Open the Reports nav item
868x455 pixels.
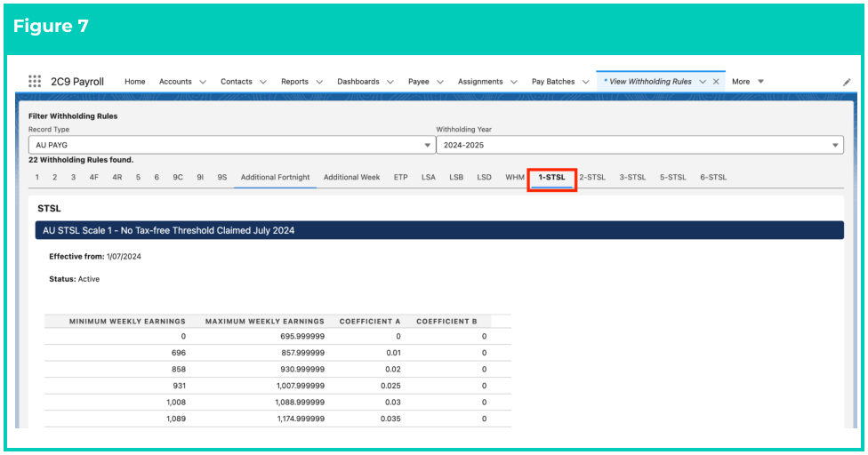click(x=294, y=81)
